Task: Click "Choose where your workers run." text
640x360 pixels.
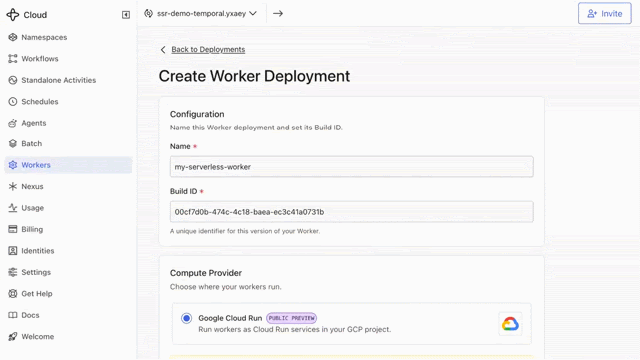Action: (226, 287)
